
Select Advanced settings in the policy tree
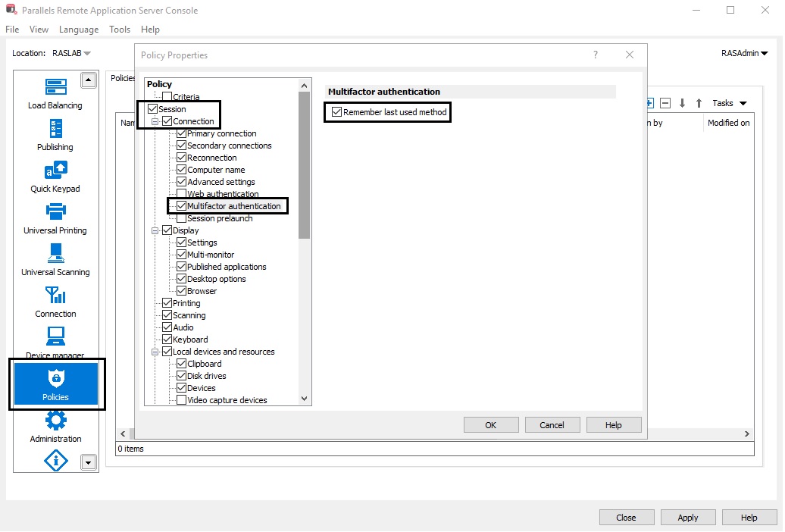pyautogui.click(x=220, y=182)
